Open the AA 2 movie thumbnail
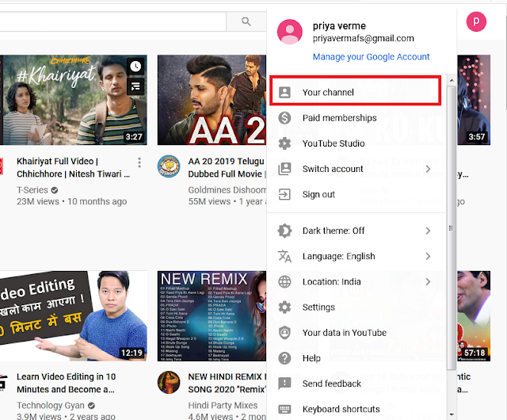This screenshot has width=507, height=420. click(x=212, y=100)
